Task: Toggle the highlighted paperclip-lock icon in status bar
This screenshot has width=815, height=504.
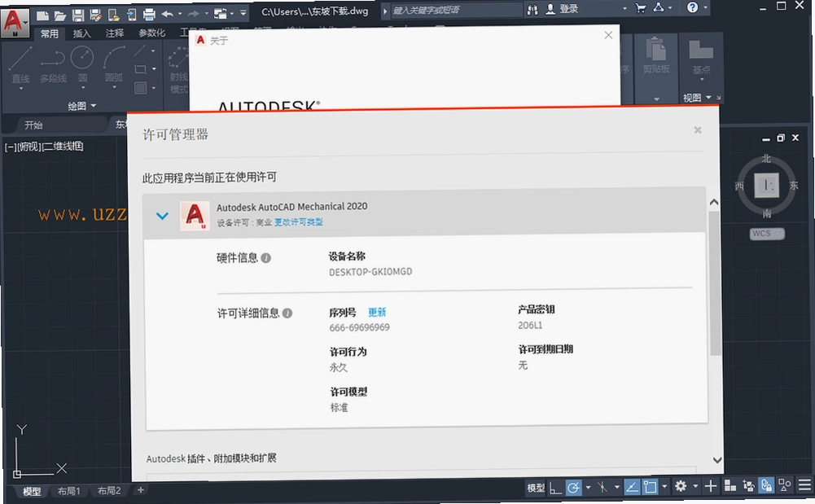Action: [x=767, y=485]
